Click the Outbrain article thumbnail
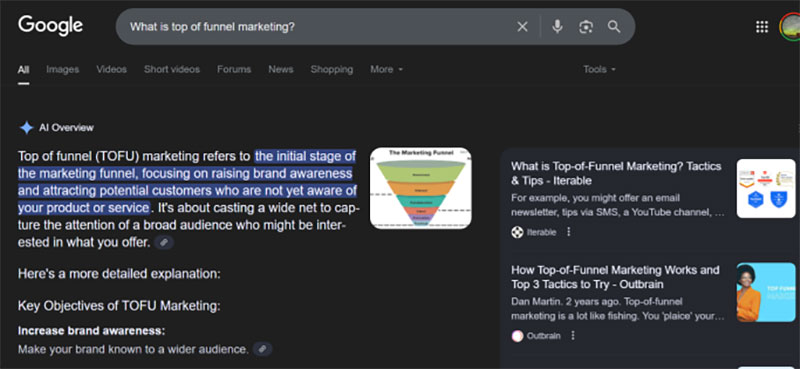800x369 pixels. [x=766, y=292]
